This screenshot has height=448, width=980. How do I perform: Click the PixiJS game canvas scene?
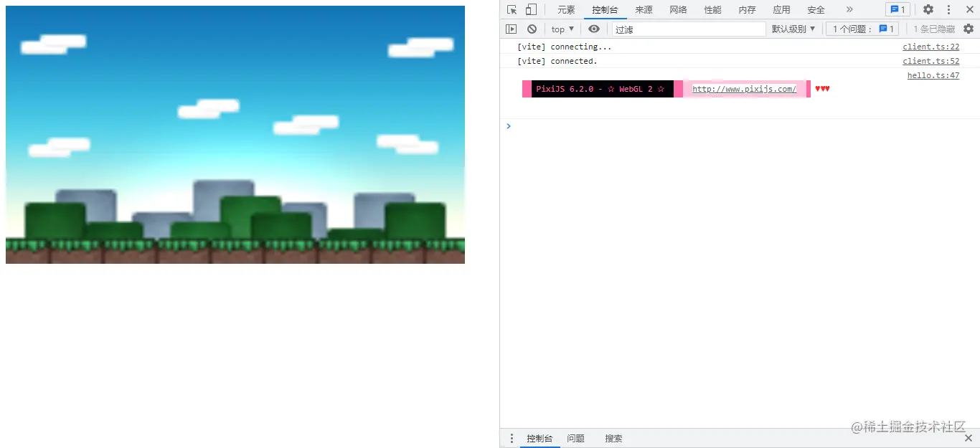235,135
